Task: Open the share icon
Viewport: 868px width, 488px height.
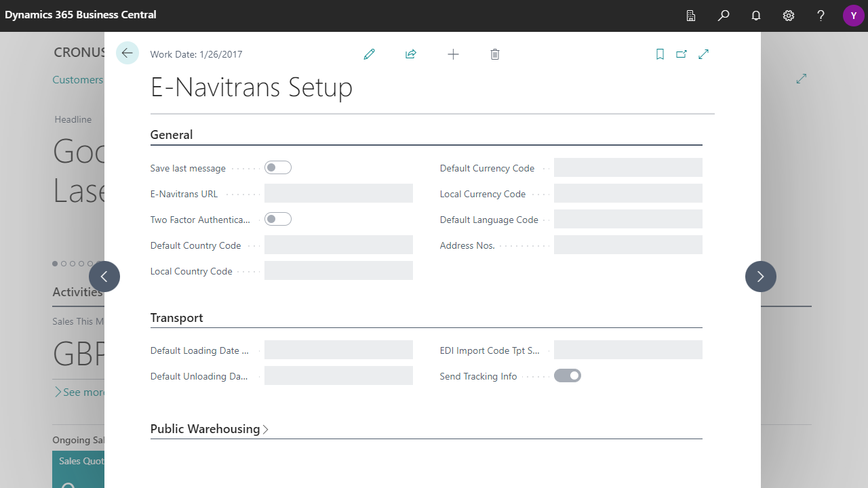Action: (411, 54)
